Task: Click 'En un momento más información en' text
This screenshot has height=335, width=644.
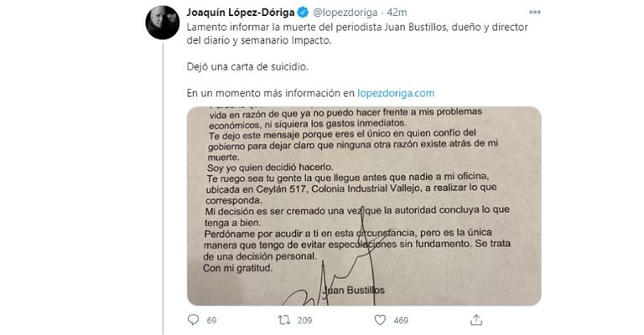Action: (x=271, y=93)
